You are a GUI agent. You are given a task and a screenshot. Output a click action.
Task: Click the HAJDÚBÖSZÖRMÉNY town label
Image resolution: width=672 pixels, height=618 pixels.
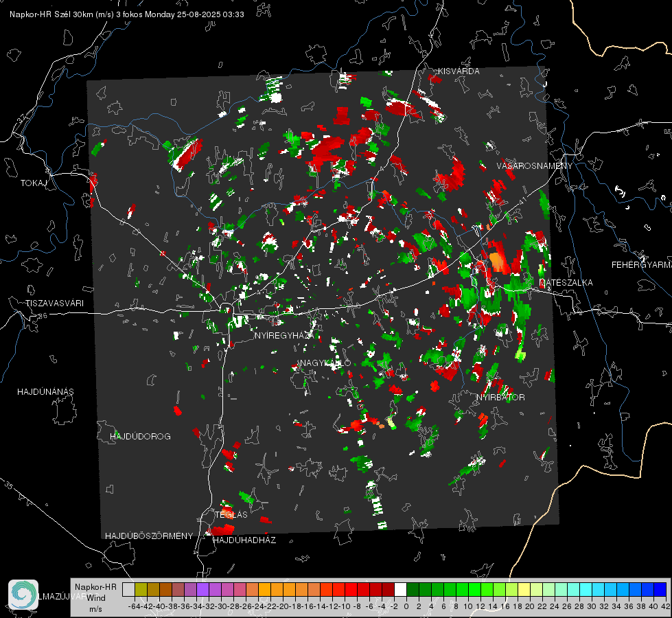point(149,536)
